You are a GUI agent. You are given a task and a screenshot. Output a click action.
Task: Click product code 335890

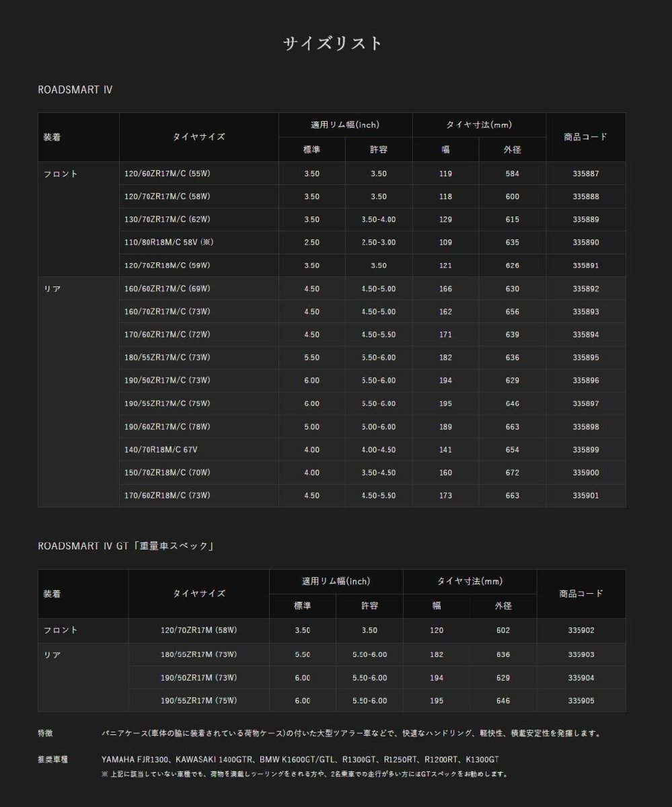click(x=586, y=242)
